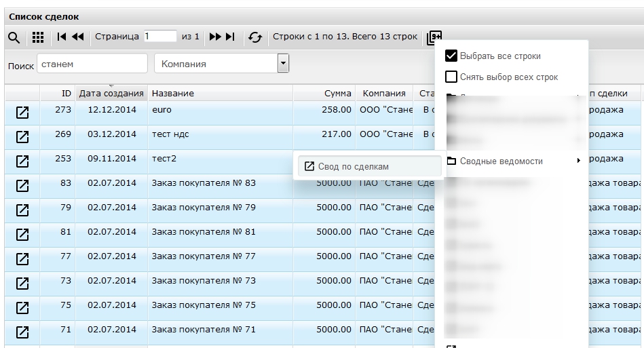Go to the first page
The height and width of the screenshot is (348, 644).
click(62, 37)
